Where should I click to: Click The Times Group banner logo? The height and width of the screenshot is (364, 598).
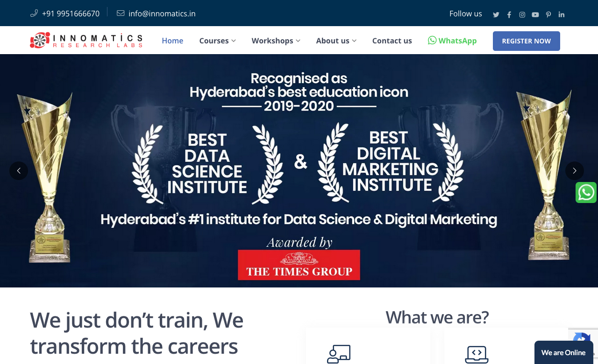tap(299, 265)
